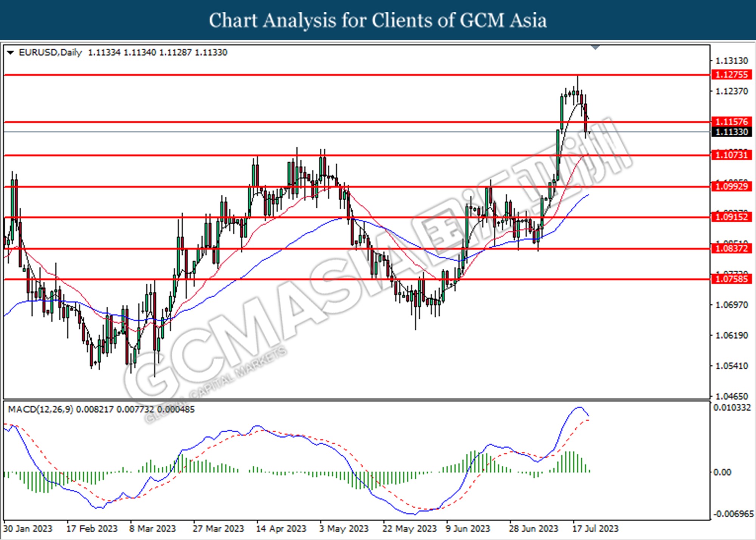Screen dimensions: 756x540
Task: Select the 1.10731 level label
Action: pos(731,155)
